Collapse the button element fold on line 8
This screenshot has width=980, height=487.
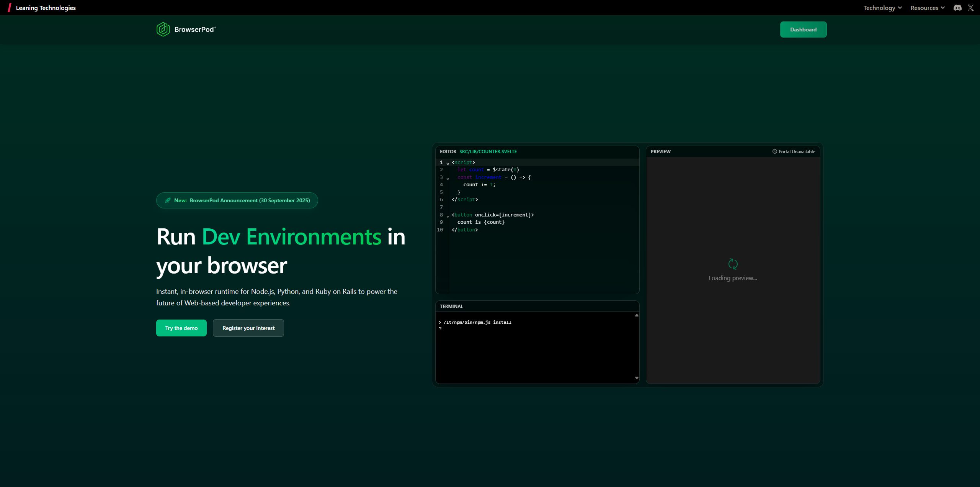point(448,216)
